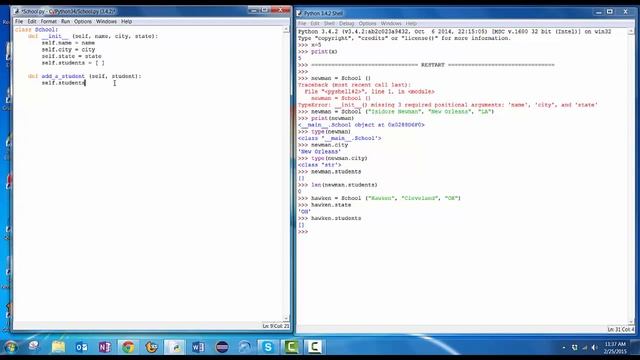
Task: Open Run menu in School.py editor
Action: click(x=65, y=22)
